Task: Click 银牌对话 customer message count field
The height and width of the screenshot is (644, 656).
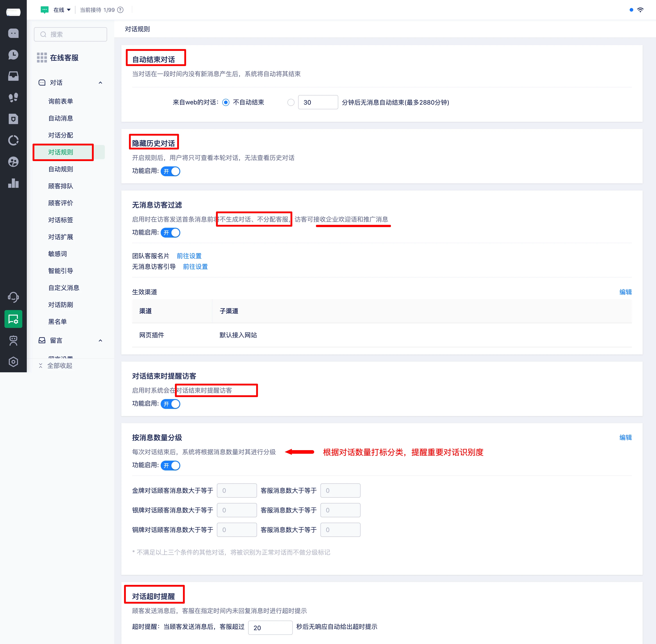Action: pyautogui.click(x=237, y=510)
